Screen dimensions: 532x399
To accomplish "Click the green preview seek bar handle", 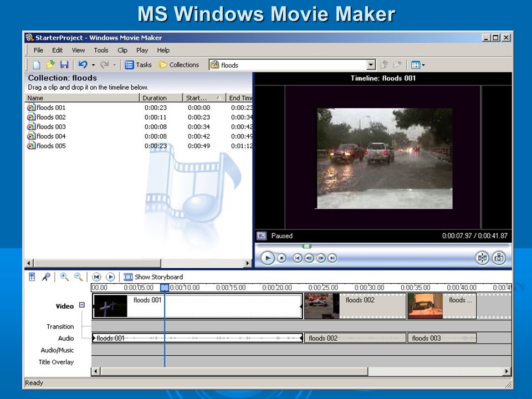I will click(x=306, y=246).
